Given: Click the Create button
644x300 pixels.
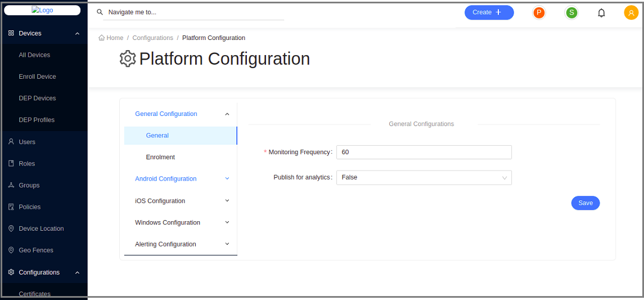Looking at the screenshot, I should point(489,12).
